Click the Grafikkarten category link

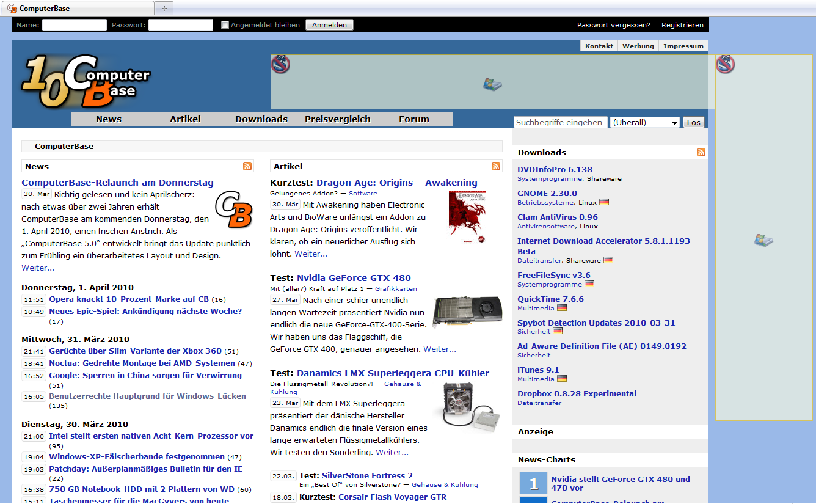pyautogui.click(x=396, y=288)
